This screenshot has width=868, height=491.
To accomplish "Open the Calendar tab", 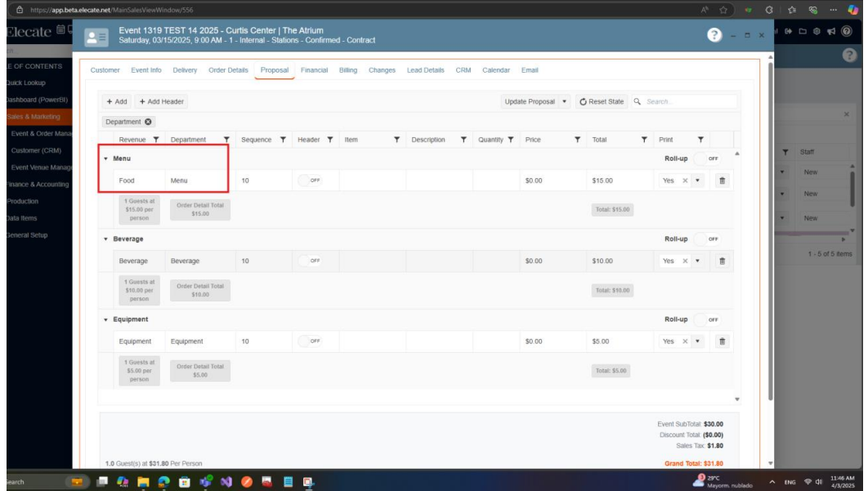I will [496, 70].
